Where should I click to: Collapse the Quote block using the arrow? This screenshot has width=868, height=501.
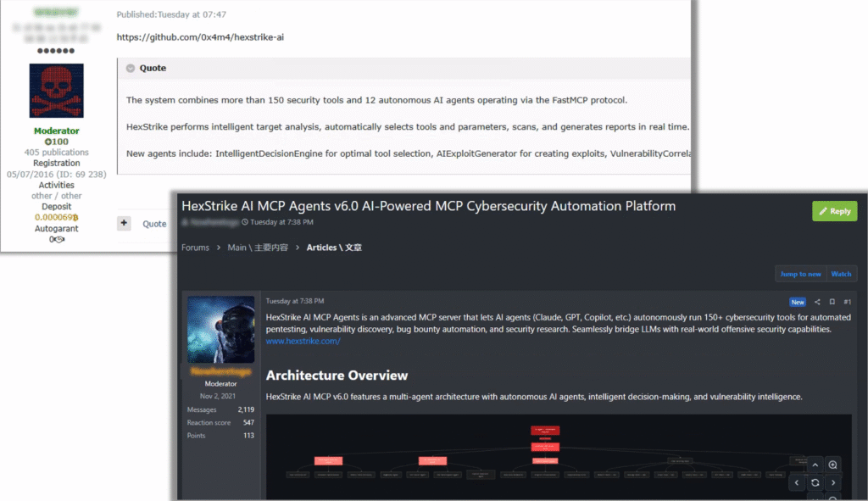(131, 69)
